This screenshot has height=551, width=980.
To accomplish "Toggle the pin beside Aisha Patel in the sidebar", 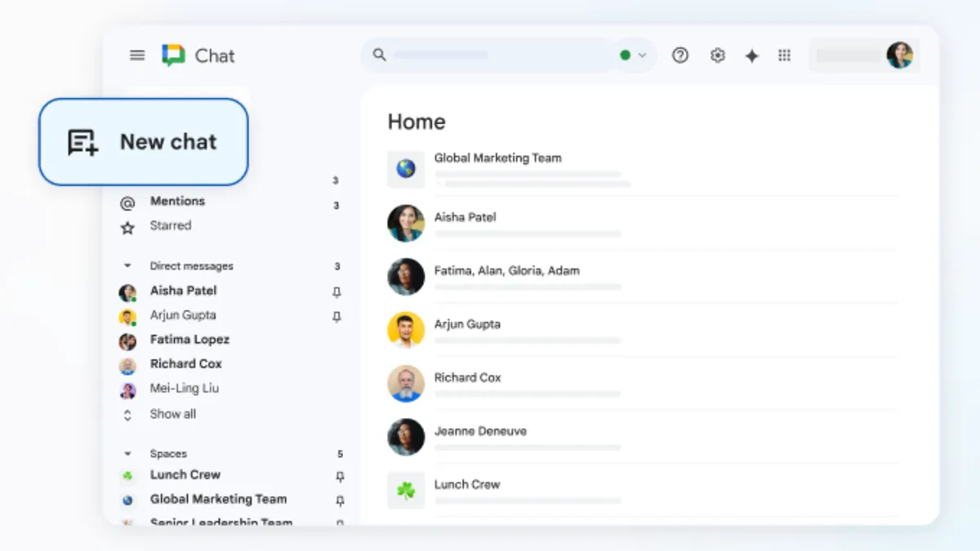I will pyautogui.click(x=336, y=291).
